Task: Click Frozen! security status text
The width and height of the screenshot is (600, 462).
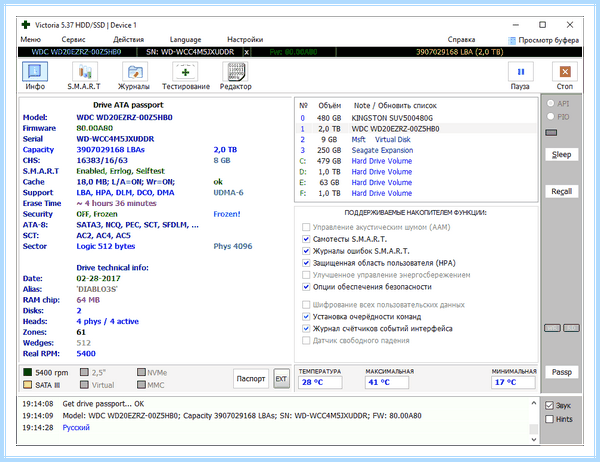Action: click(x=227, y=214)
